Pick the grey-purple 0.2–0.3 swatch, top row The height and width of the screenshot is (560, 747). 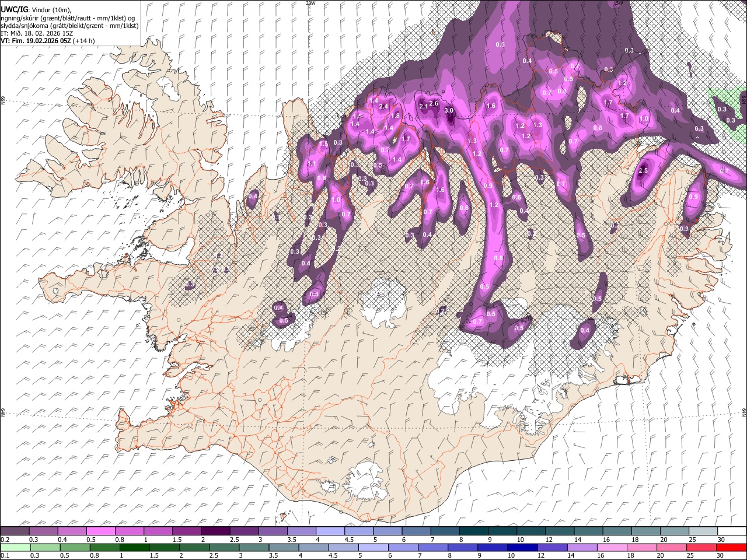pyautogui.click(x=15, y=531)
